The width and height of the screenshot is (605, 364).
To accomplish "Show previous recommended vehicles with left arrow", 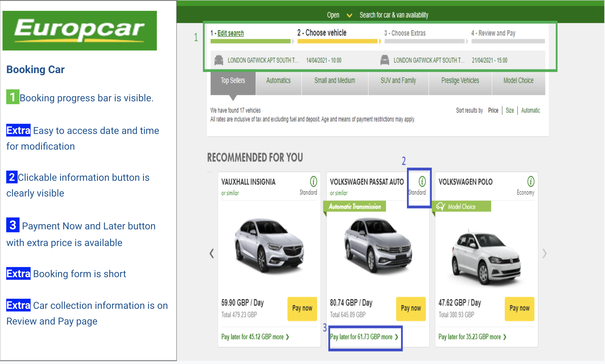I will click(212, 253).
